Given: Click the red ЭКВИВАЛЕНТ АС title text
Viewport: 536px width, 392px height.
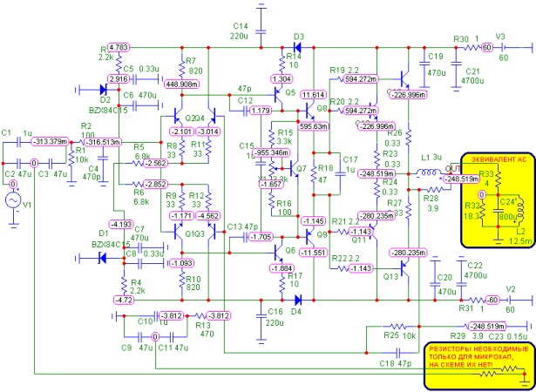Looking at the screenshot, I should [499, 159].
